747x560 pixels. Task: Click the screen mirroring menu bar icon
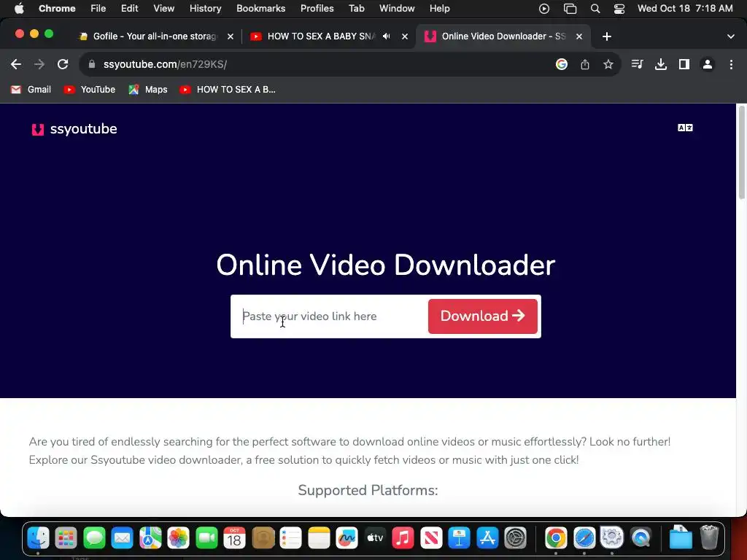tap(570, 9)
